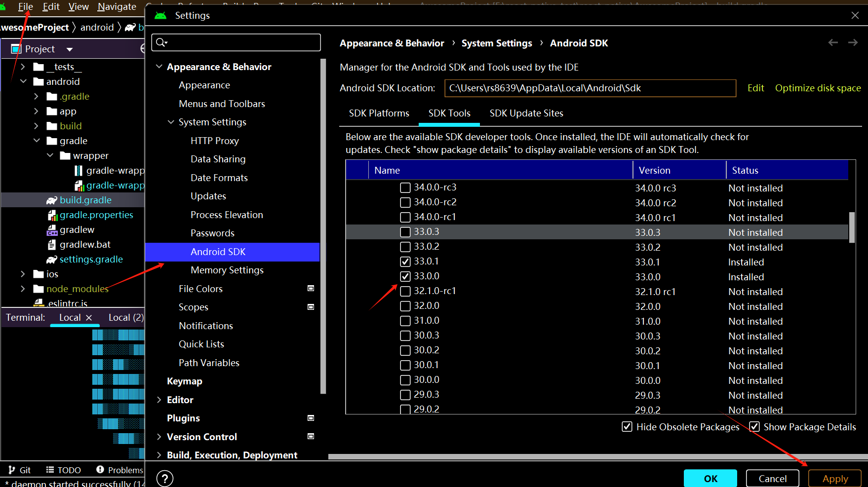Open the View menu

click(79, 6)
